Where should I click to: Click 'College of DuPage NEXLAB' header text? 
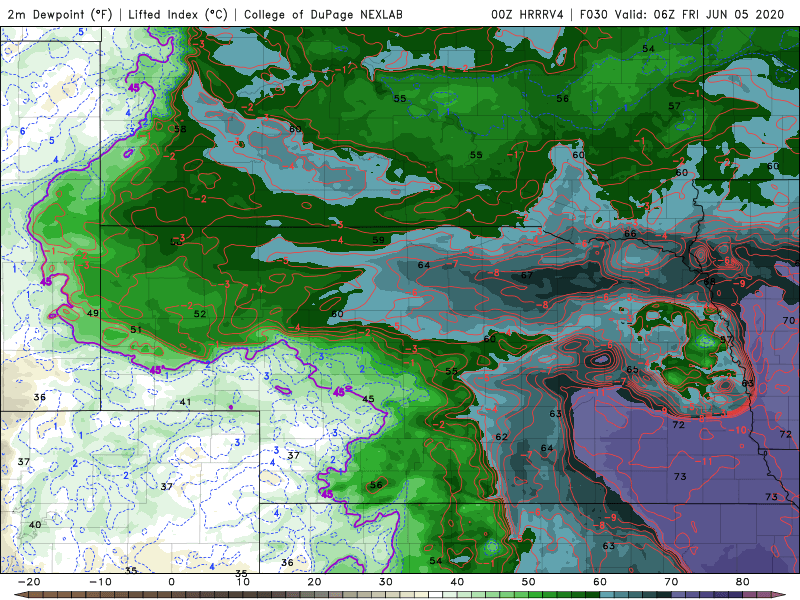(x=323, y=14)
